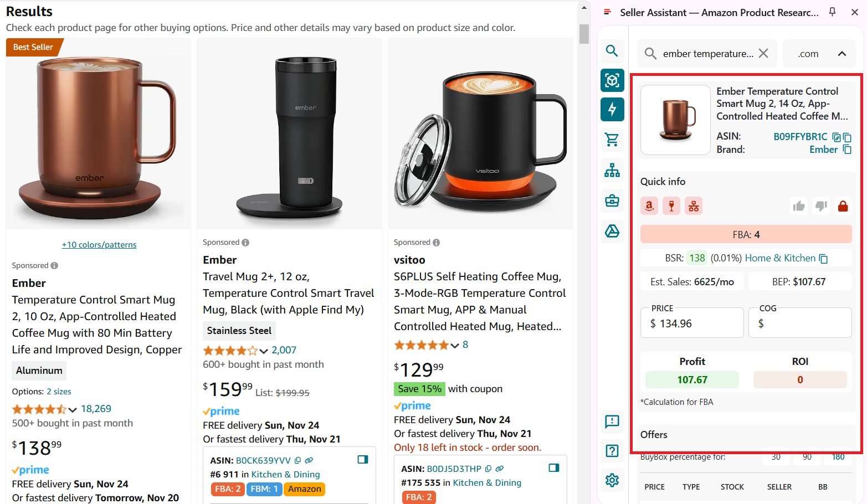Click the thumbs up like icon
Image resolution: width=867 pixels, height=504 pixels.
click(x=798, y=206)
